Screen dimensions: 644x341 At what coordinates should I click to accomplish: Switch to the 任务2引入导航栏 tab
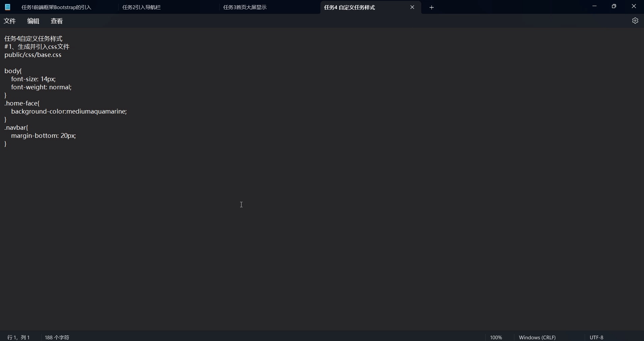click(142, 7)
